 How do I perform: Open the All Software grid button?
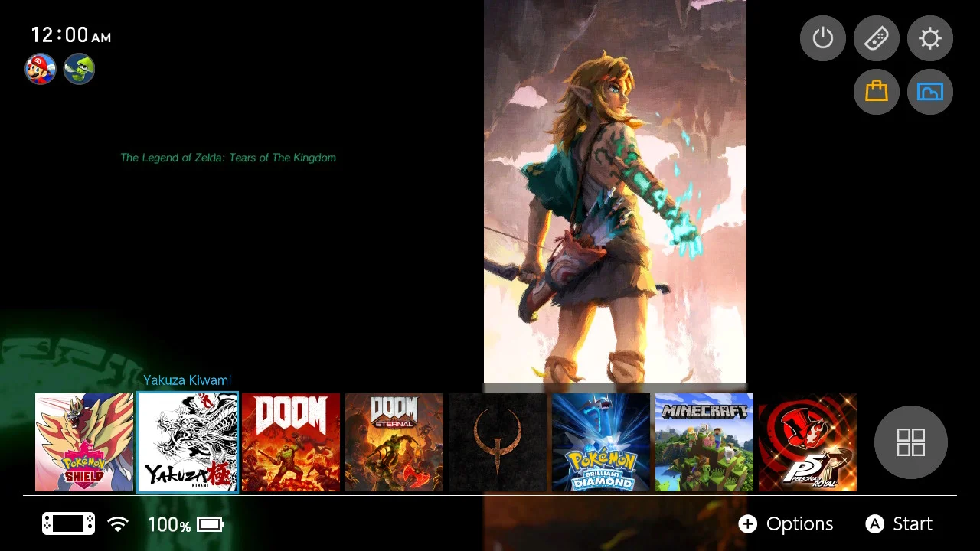pyautogui.click(x=911, y=442)
